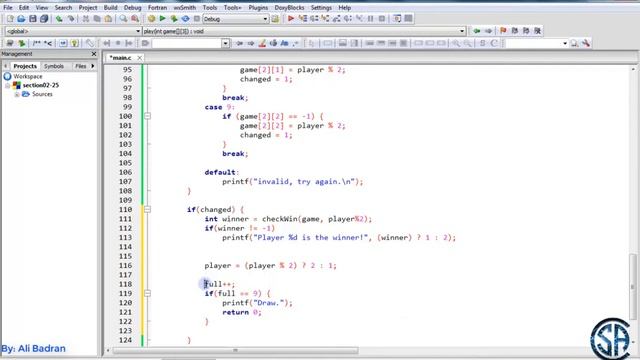Select the Workspace tree item

coord(28,76)
